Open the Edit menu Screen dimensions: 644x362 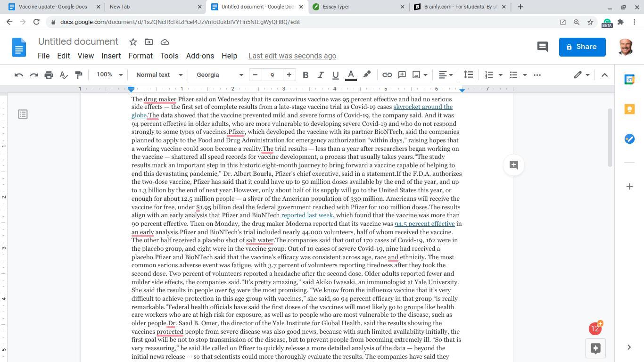coord(64,56)
